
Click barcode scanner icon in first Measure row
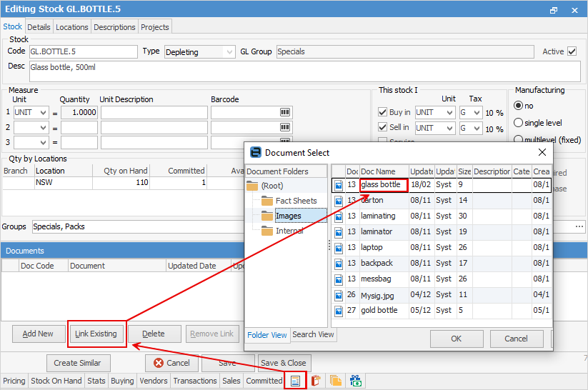[285, 113]
